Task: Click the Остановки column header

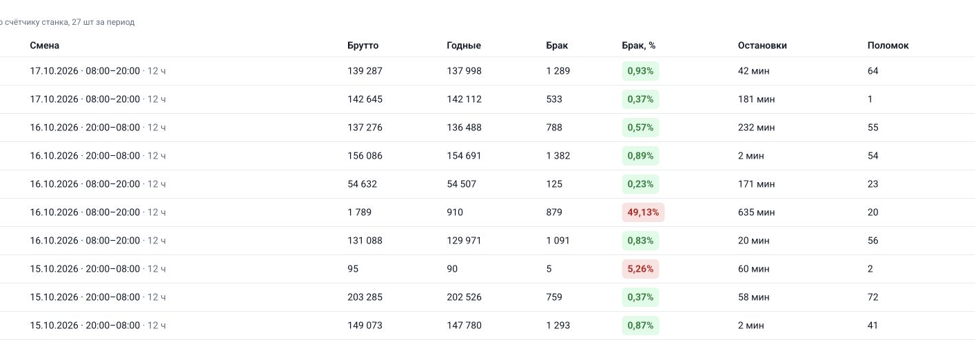Action: click(762, 46)
